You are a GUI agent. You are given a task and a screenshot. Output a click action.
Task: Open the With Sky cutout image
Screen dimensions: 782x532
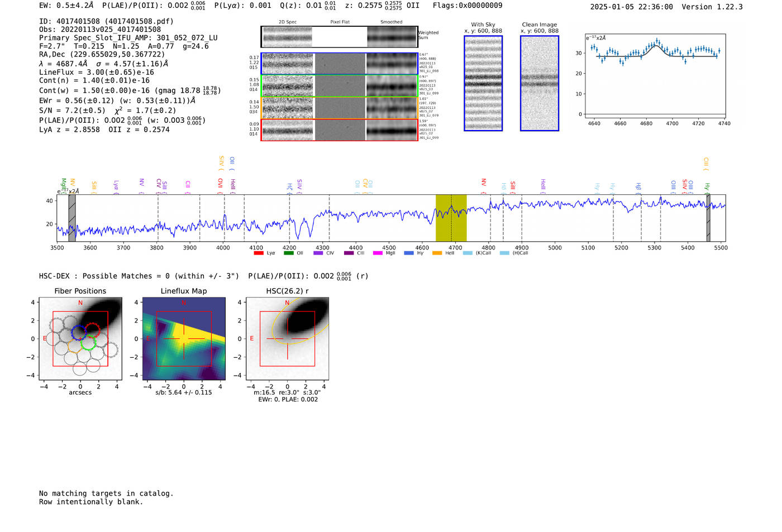[x=483, y=83]
